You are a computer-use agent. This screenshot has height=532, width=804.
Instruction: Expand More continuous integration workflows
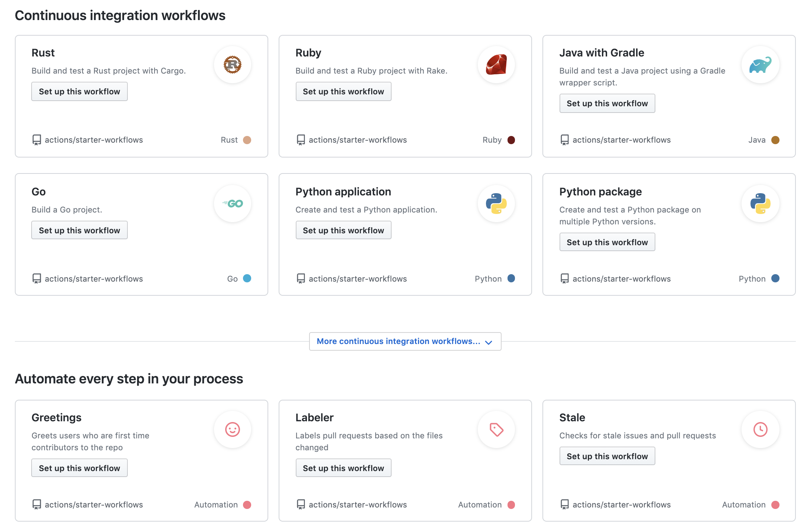405,341
